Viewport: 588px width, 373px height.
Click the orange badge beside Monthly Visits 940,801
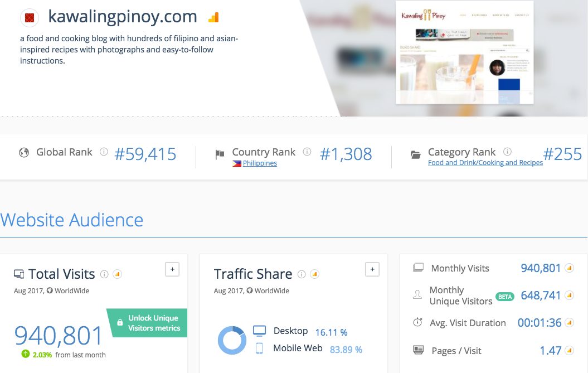click(x=569, y=268)
